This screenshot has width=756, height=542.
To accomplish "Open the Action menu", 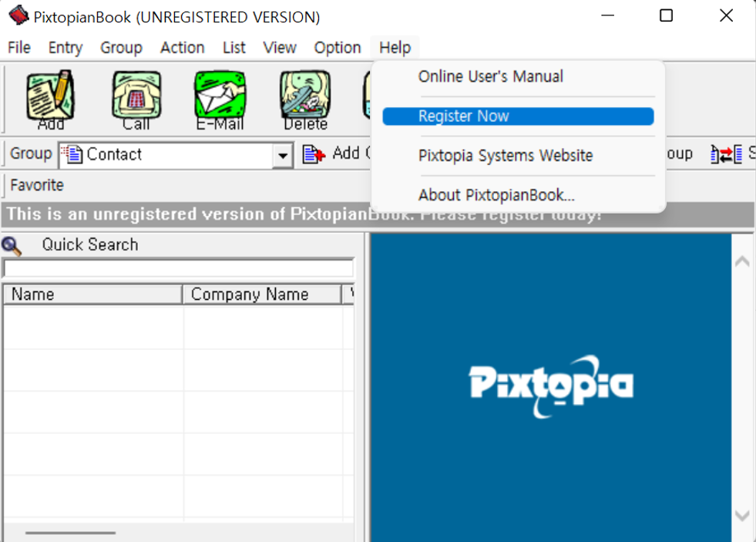I will [x=182, y=48].
